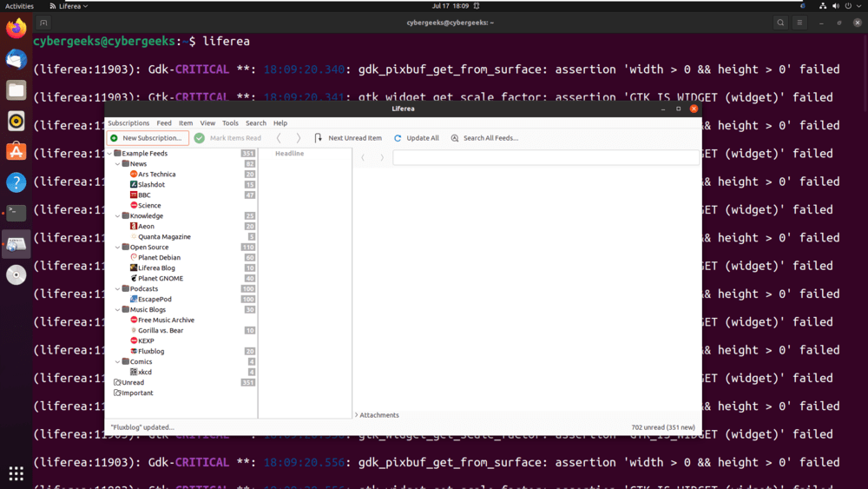This screenshot has height=489, width=868.
Task: Click the terminal new tab icon
Action: (43, 23)
